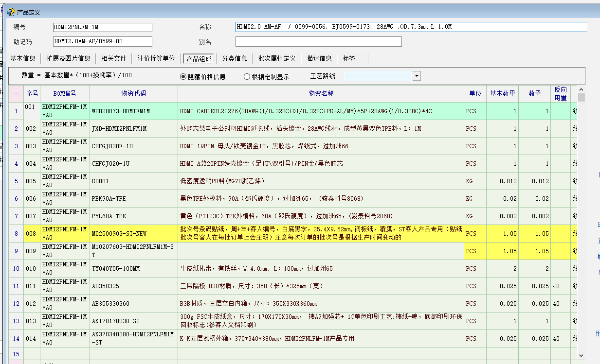The width and height of the screenshot is (600, 364).
Task: Select row 8 by its row number
Action: 16,234
